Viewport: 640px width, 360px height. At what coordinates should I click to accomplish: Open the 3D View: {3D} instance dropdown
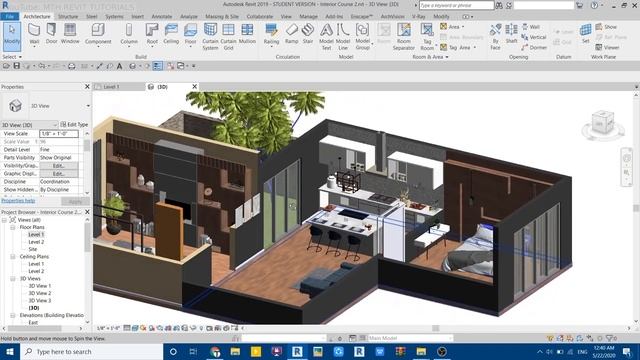29,124
